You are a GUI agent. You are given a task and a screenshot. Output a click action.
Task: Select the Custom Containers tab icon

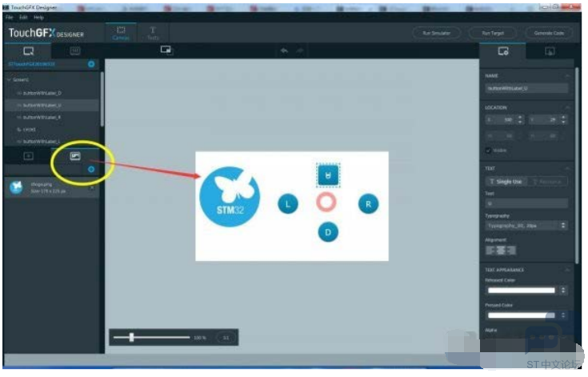click(75, 51)
